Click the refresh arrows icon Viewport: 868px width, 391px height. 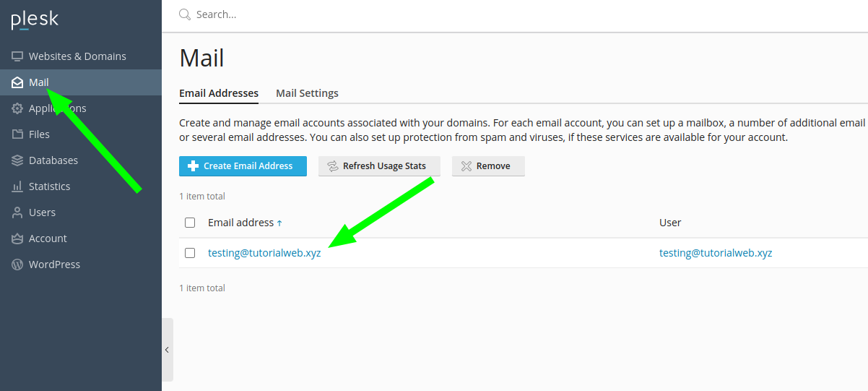333,166
